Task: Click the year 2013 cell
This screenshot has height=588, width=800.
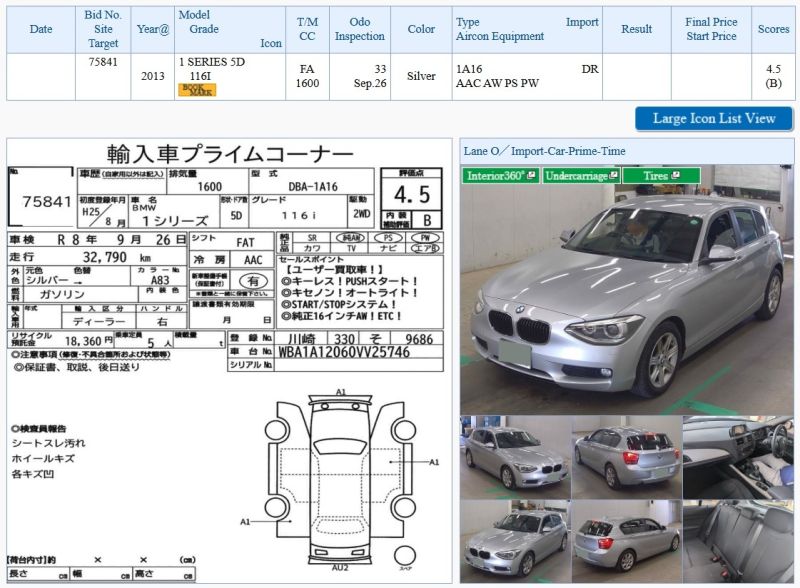Action: 153,77
